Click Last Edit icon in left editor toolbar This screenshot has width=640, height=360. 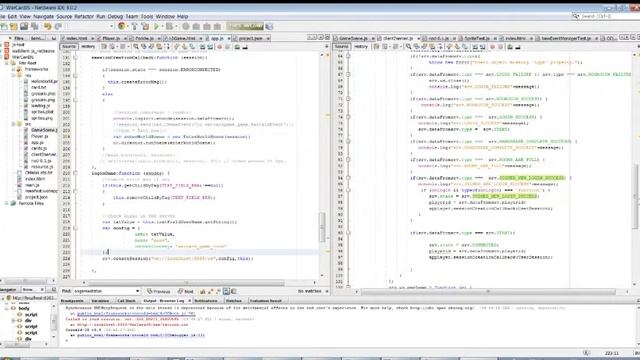coord(104,47)
